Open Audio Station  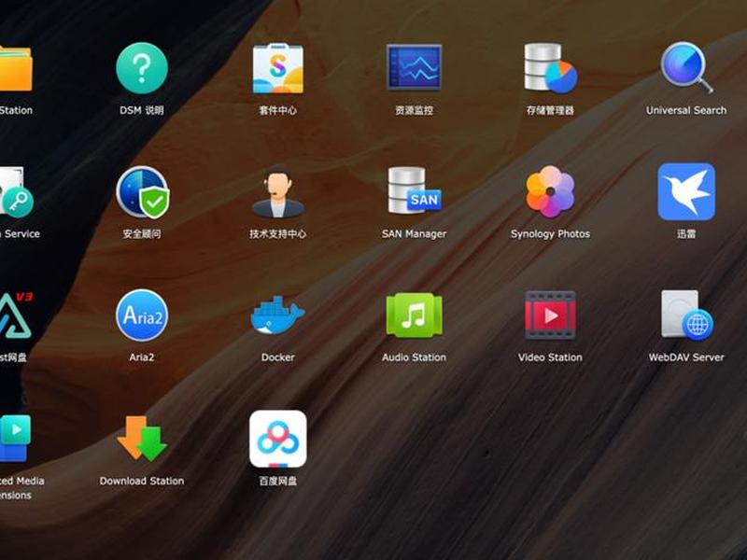tap(414, 315)
